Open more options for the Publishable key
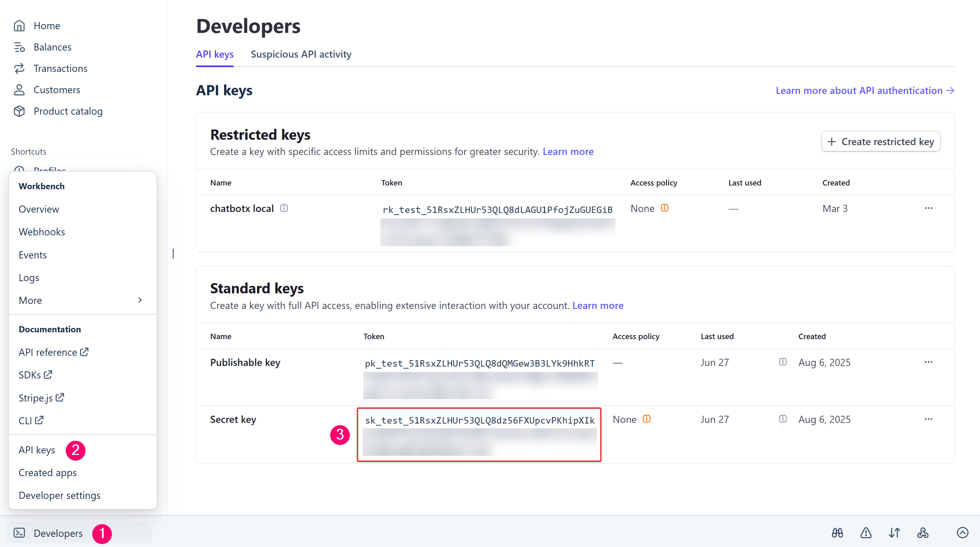 pyautogui.click(x=928, y=362)
